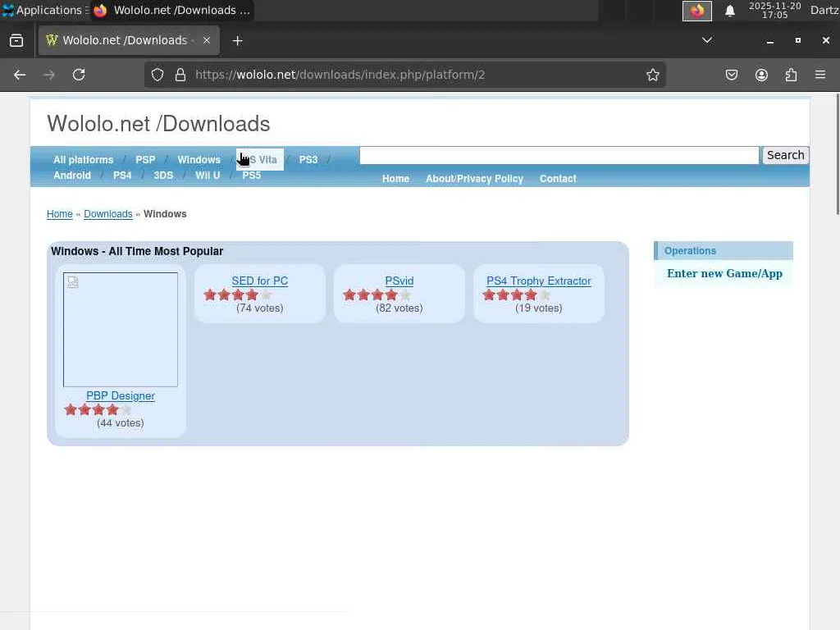
Task: Open the Pocket save icon
Action: coord(731,75)
